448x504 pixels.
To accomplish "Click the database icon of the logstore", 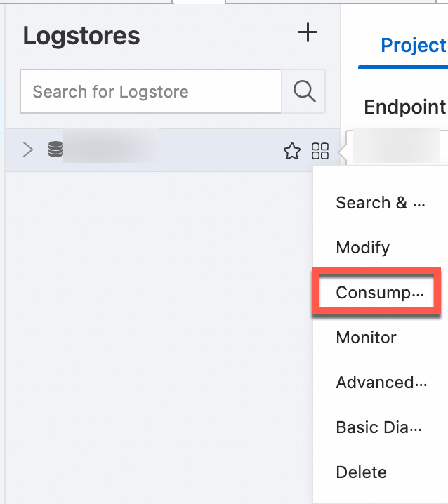I will point(55,150).
